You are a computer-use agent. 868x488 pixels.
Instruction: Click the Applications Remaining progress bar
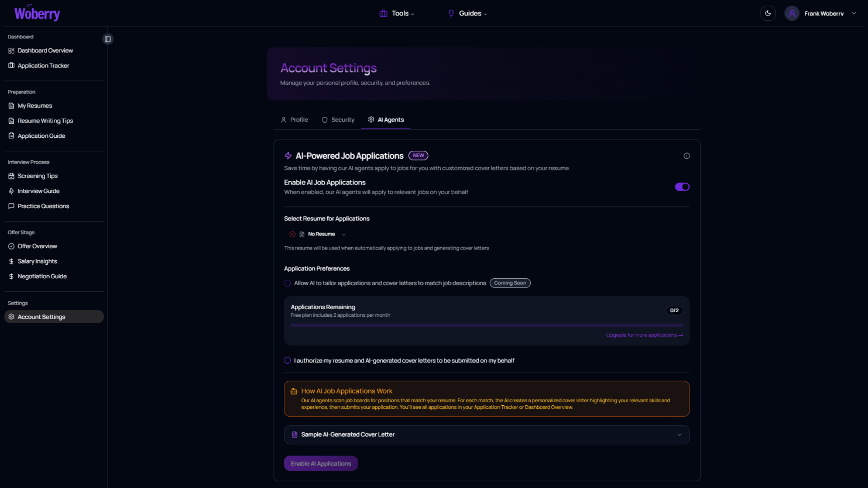486,325
